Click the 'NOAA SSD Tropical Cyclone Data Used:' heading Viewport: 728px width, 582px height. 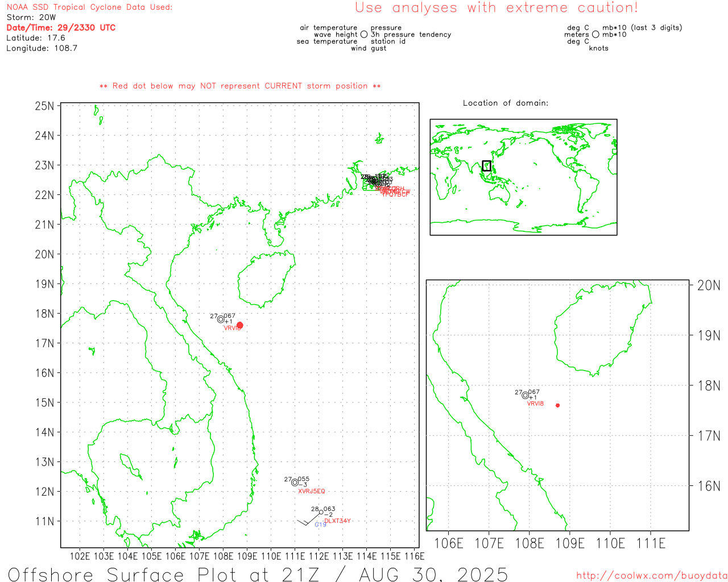click(x=89, y=7)
